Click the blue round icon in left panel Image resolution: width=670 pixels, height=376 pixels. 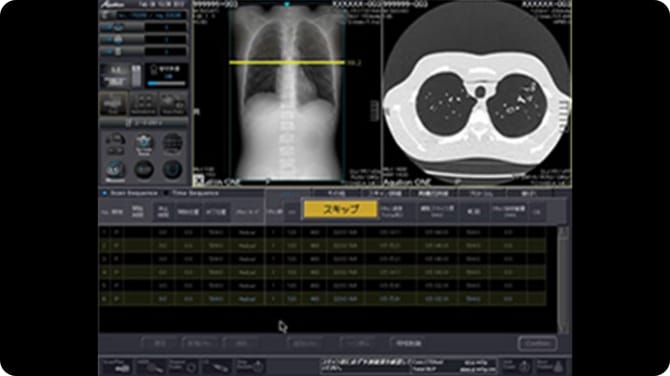click(x=144, y=144)
